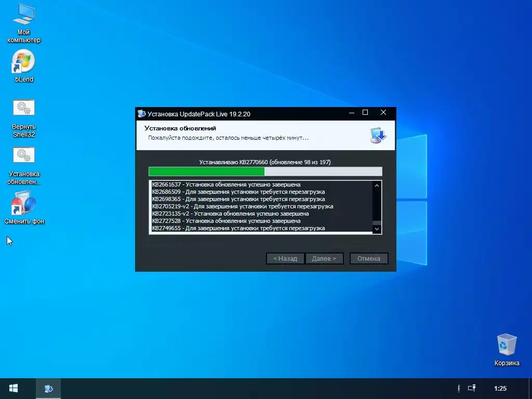Select the KB2698365 log row
The image size is (532, 399).
[x=238, y=199]
